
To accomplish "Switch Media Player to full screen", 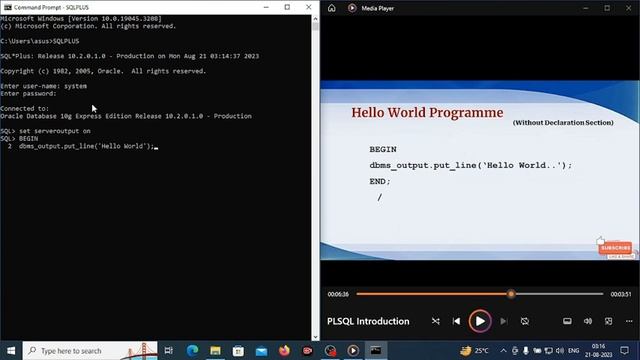I will coord(609,321).
